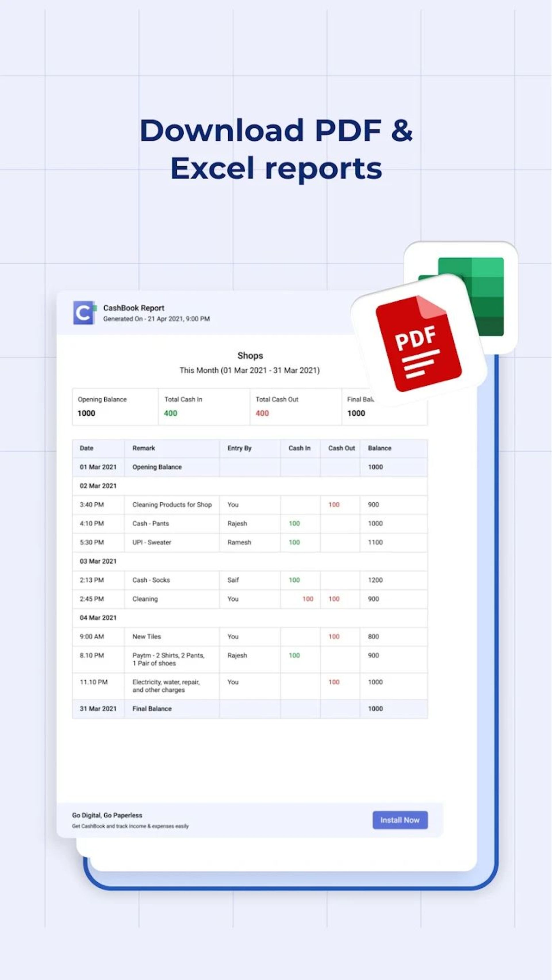
Task: Click the '02 Mar 2021' date group row
Action: 250,486
